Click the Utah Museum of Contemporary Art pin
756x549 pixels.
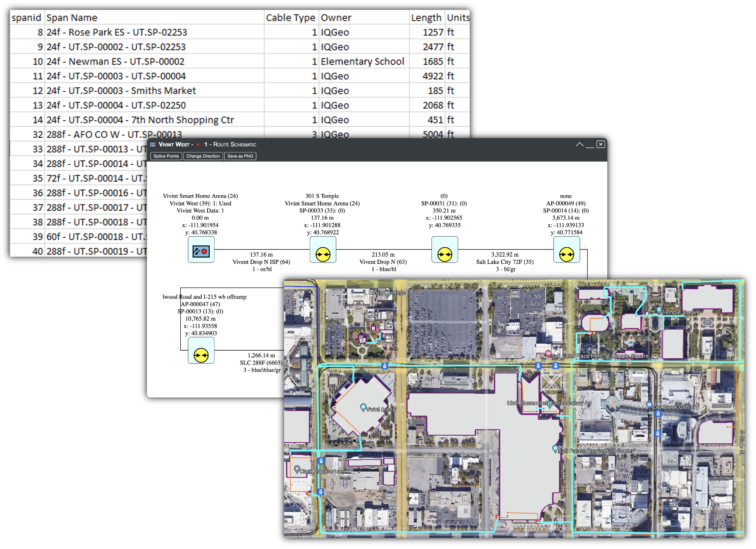tap(550, 405)
